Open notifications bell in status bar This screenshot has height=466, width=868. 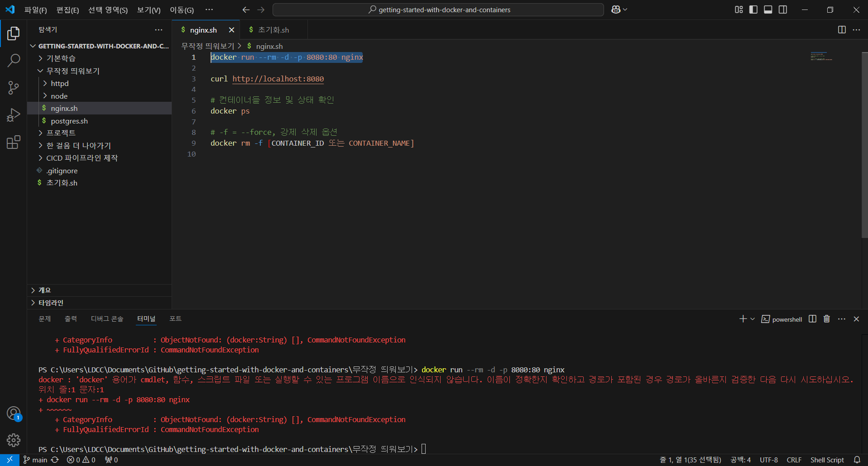857,460
